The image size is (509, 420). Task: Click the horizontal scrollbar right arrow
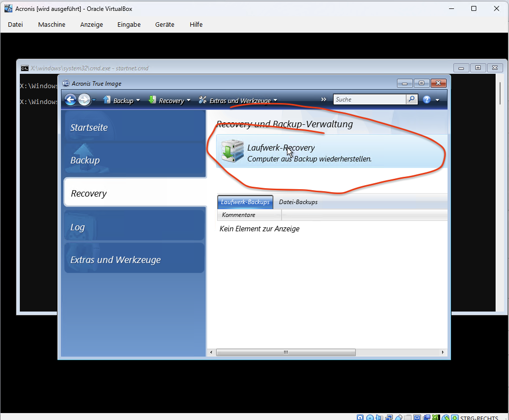(x=443, y=352)
